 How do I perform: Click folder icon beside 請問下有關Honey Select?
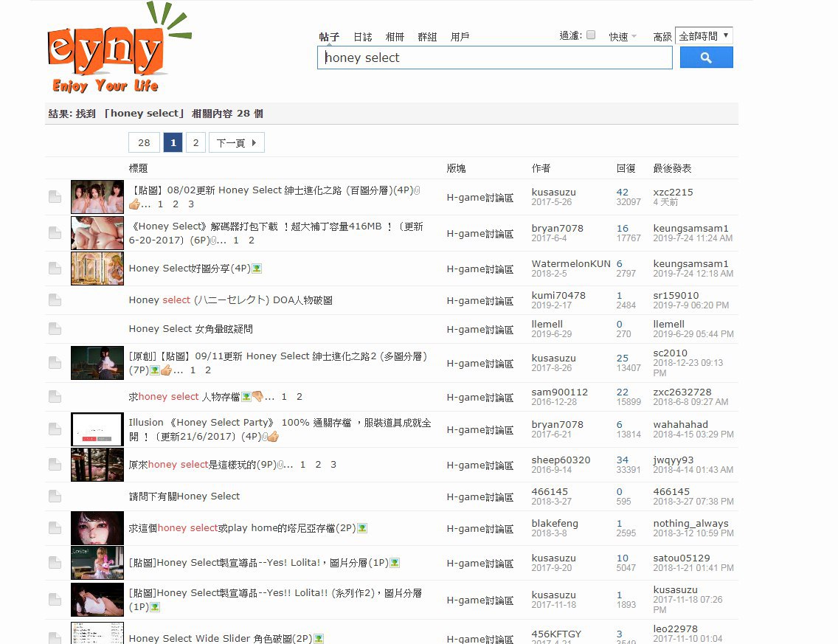55,496
